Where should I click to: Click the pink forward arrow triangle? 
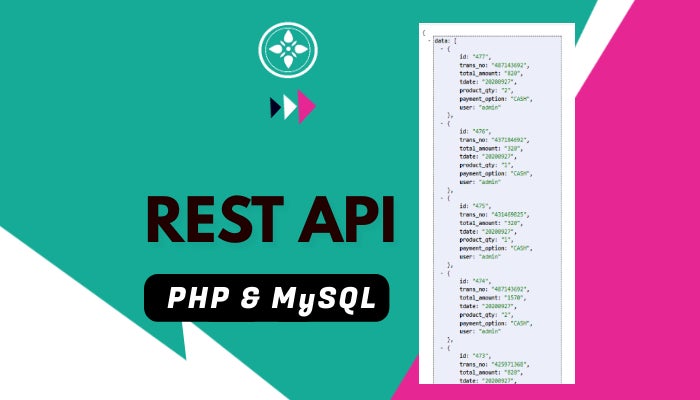(308, 105)
